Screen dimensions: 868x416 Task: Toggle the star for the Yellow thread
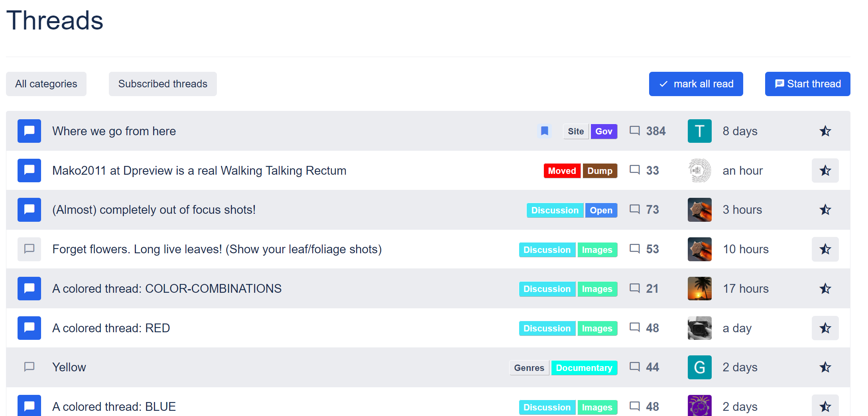(825, 367)
